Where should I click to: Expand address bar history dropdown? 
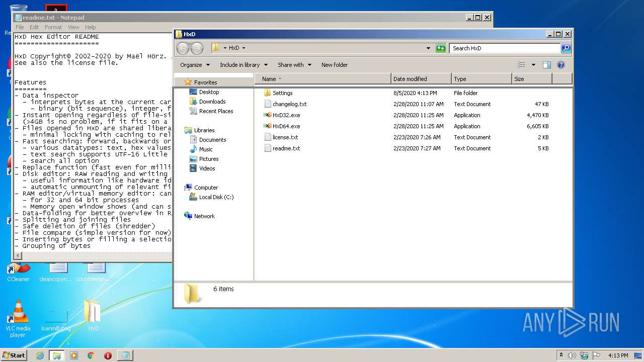point(428,48)
